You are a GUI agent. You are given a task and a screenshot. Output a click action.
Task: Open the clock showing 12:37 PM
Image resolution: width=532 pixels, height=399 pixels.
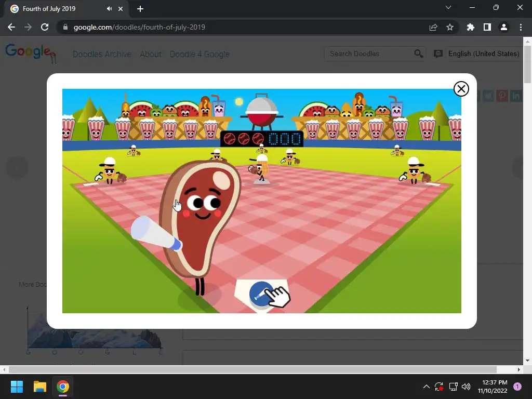(493, 387)
